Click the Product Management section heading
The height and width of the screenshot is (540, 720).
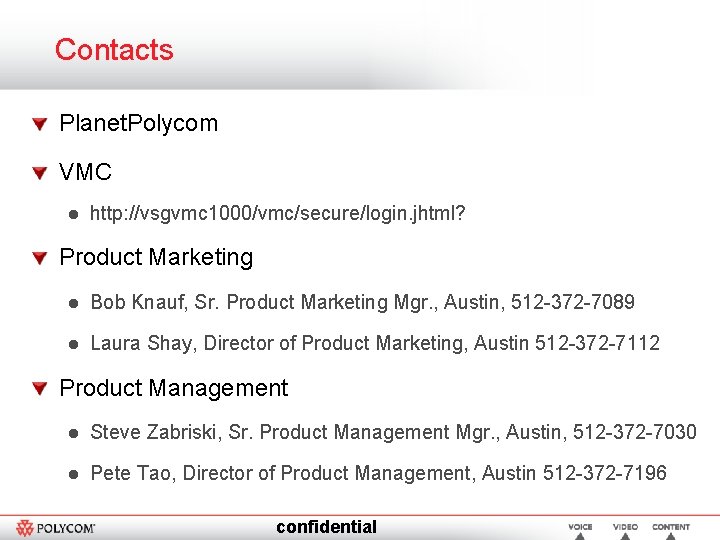pos(173,388)
